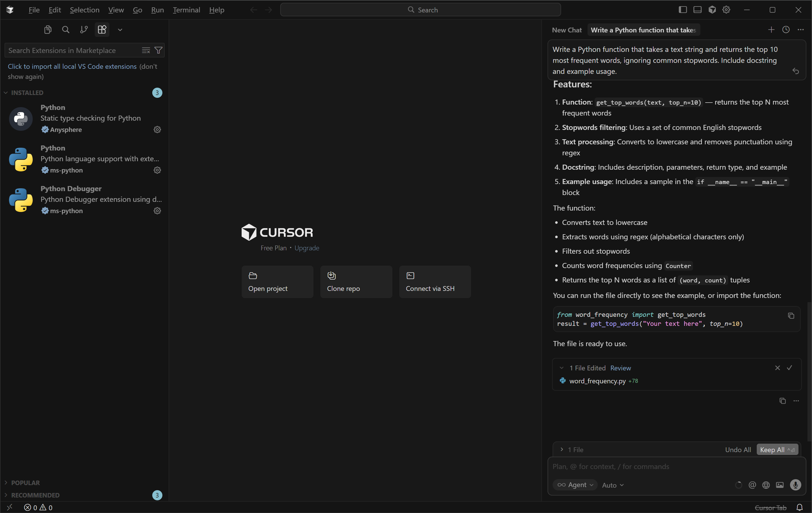Open the Help menu
The height and width of the screenshot is (513, 812).
[217, 10]
